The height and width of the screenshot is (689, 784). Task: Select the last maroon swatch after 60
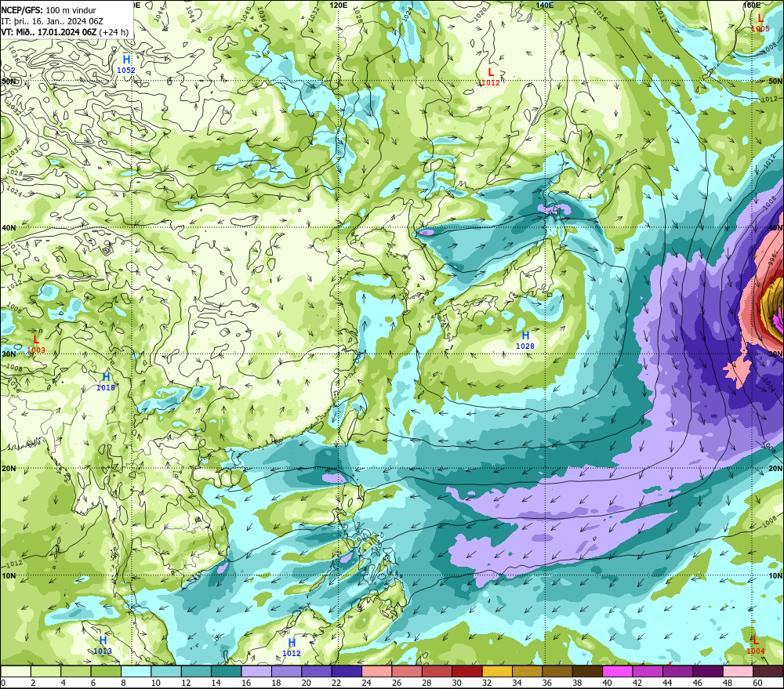768,671
